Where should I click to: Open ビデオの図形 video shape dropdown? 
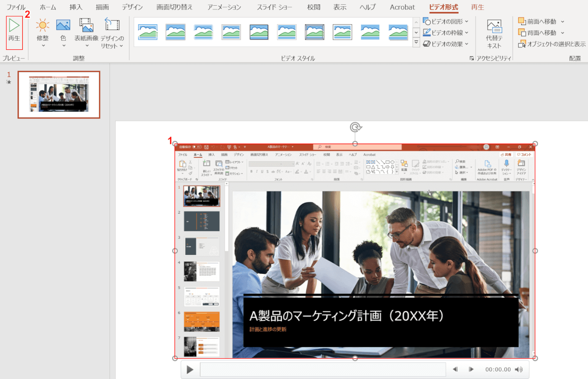click(x=446, y=21)
